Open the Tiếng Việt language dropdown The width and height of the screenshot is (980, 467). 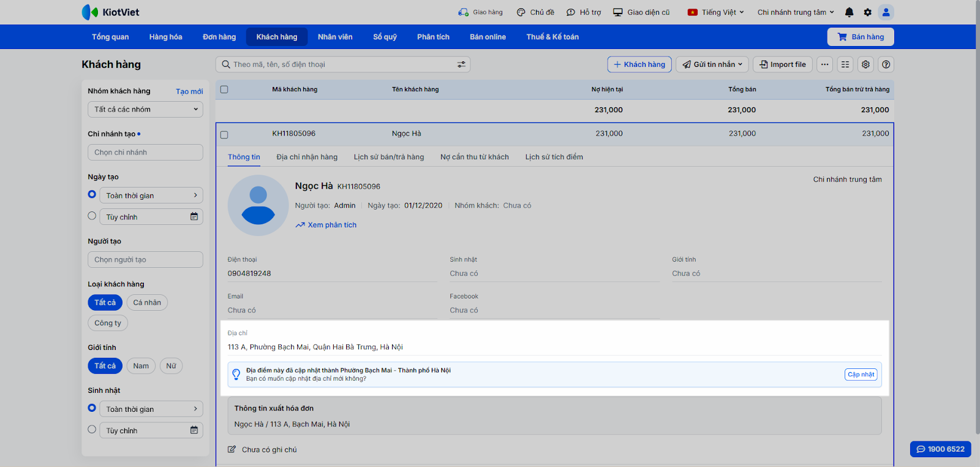point(716,12)
